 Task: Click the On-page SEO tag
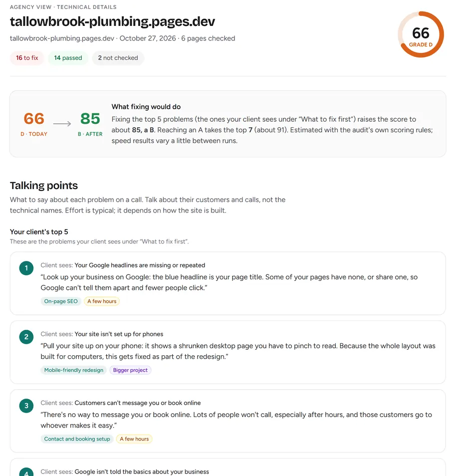point(61,301)
